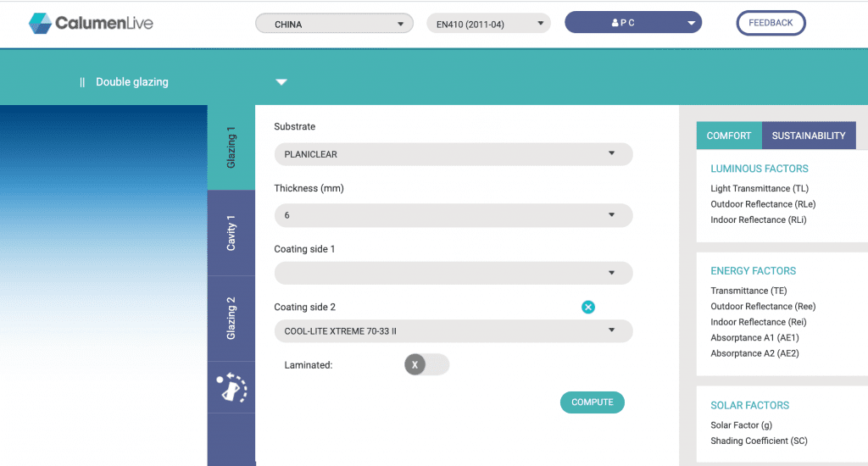Click the double glazing bars icon
Screen dimensions: 868x466
click(x=82, y=82)
